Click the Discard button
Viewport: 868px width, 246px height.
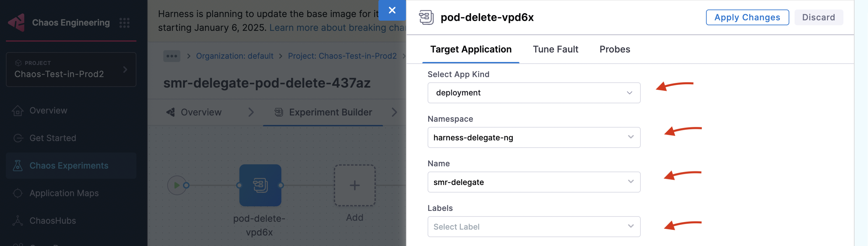click(x=818, y=17)
